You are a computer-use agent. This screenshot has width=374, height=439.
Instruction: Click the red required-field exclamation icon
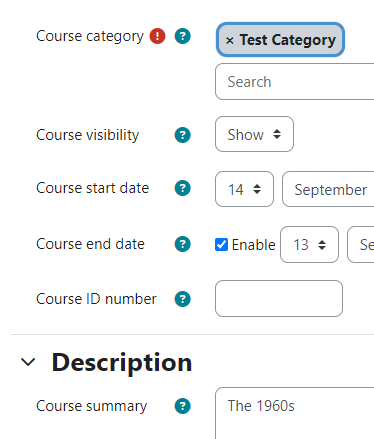click(x=157, y=36)
